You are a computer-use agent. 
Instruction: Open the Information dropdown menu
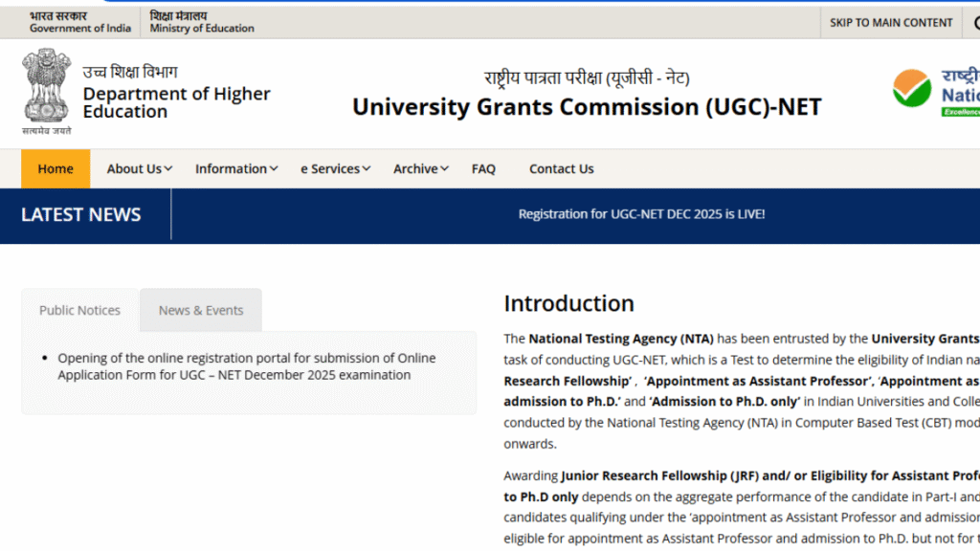235,168
